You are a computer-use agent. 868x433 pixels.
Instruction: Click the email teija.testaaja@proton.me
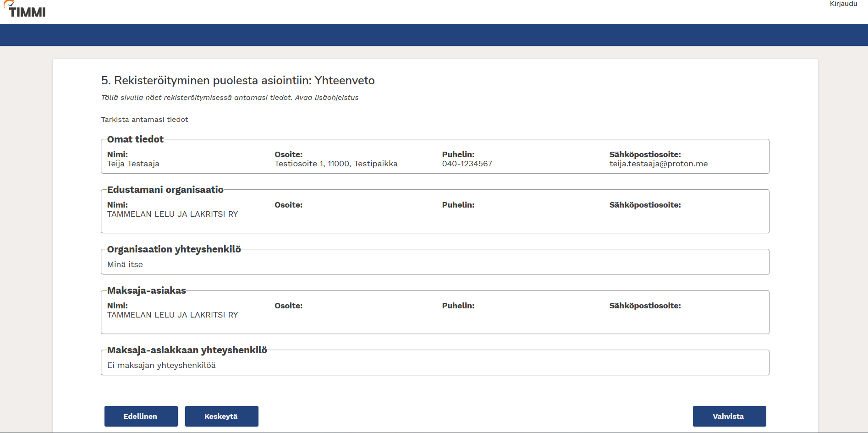[x=658, y=164]
